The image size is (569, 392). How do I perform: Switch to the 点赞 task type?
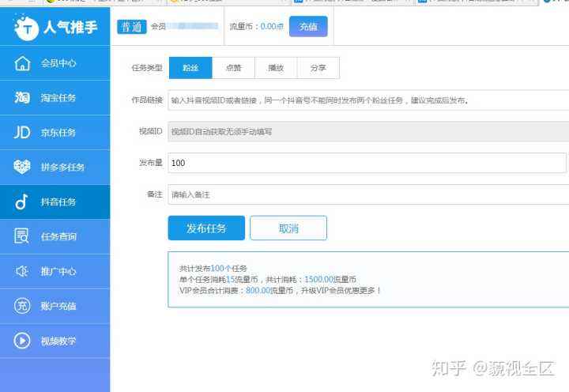pyautogui.click(x=234, y=68)
